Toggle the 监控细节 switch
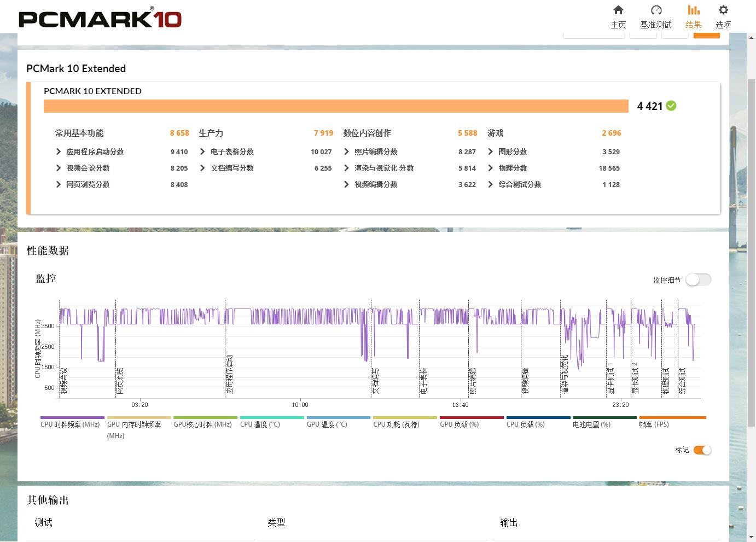The height and width of the screenshot is (542, 756). coord(699,279)
